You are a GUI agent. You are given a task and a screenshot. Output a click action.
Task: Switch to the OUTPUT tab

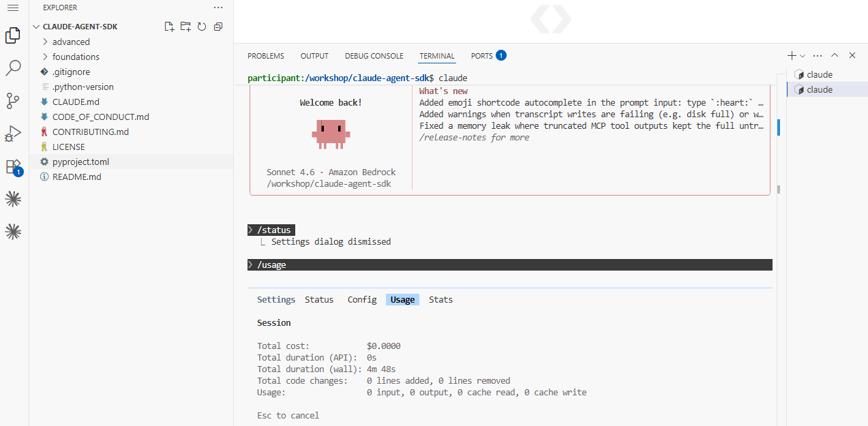pyautogui.click(x=314, y=56)
